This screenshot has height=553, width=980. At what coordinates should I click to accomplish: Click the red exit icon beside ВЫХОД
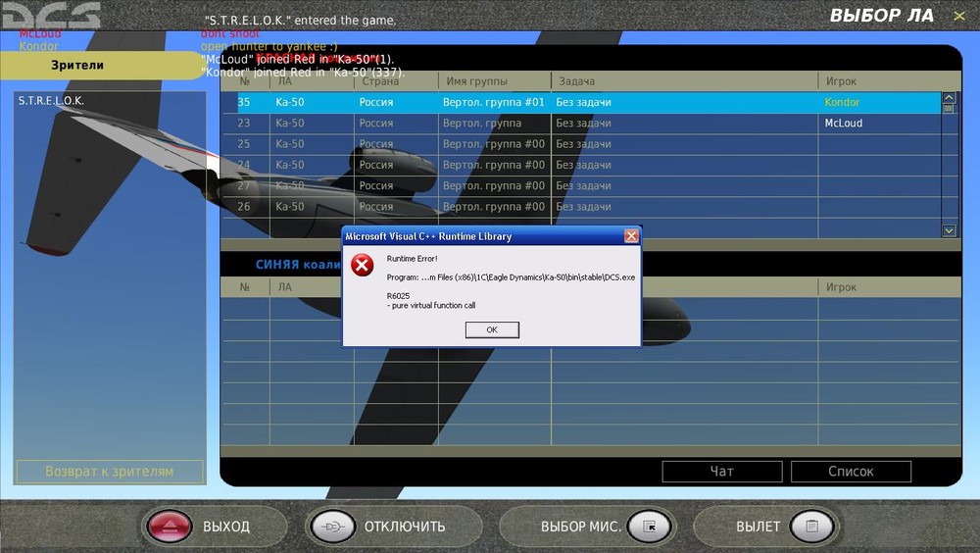[169, 527]
